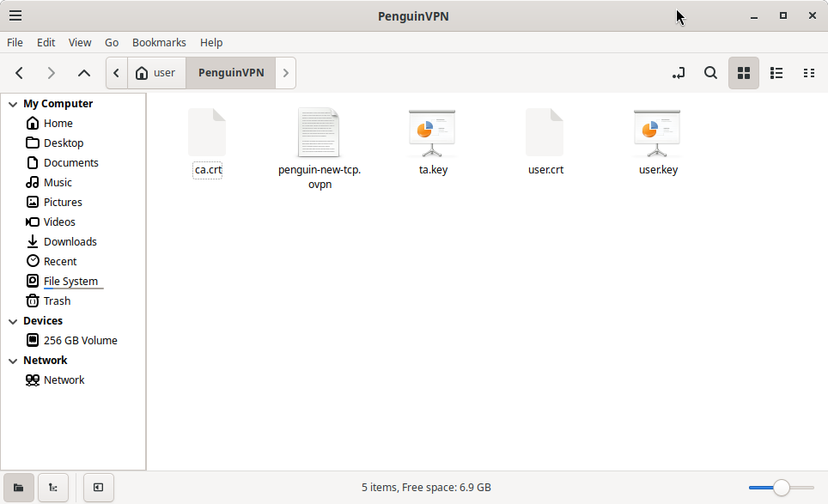This screenshot has height=504, width=828.
Task: Switch to icon grid view
Action: (744, 73)
